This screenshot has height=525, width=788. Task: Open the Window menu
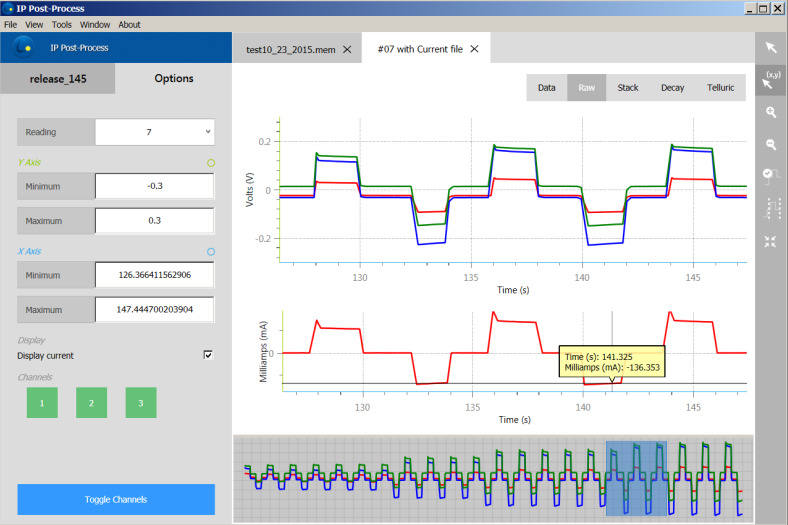[95, 24]
